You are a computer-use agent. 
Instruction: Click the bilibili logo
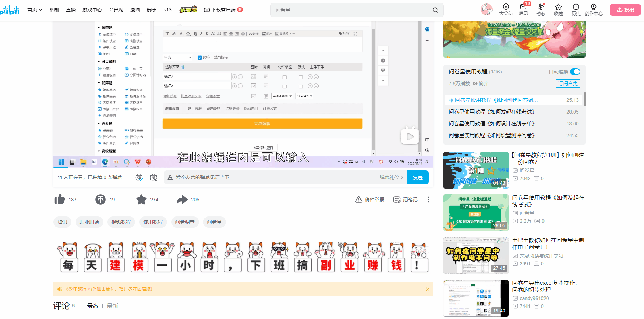coord(9,10)
